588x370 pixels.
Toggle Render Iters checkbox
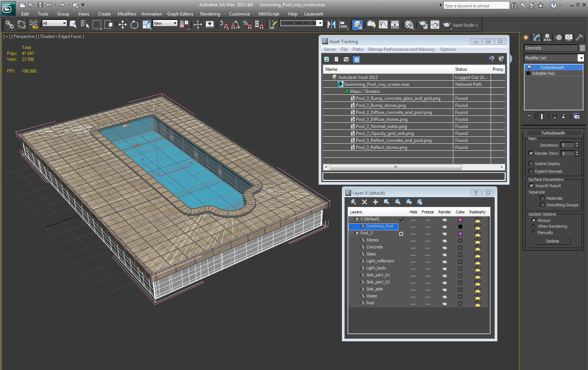(x=531, y=153)
